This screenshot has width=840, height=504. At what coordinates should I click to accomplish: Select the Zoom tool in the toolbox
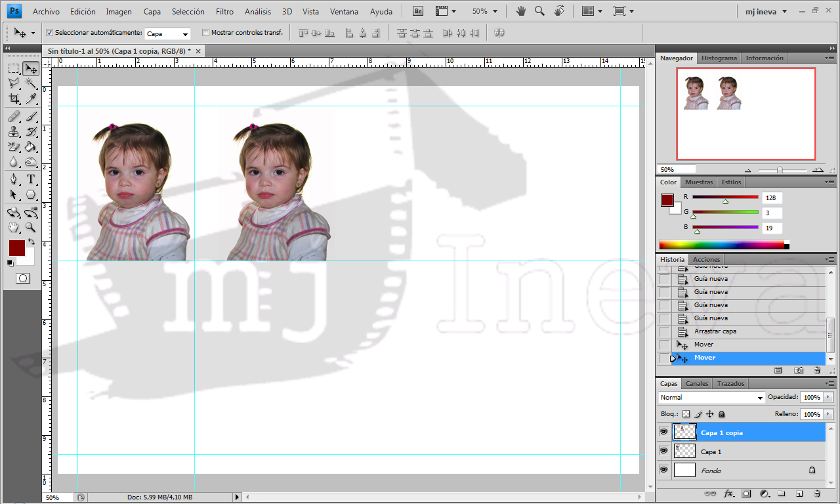click(31, 228)
